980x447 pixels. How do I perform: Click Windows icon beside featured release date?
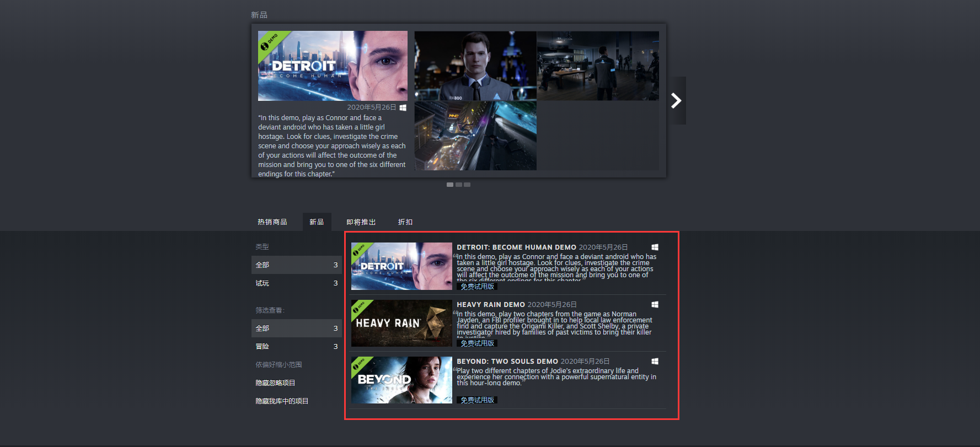point(403,107)
